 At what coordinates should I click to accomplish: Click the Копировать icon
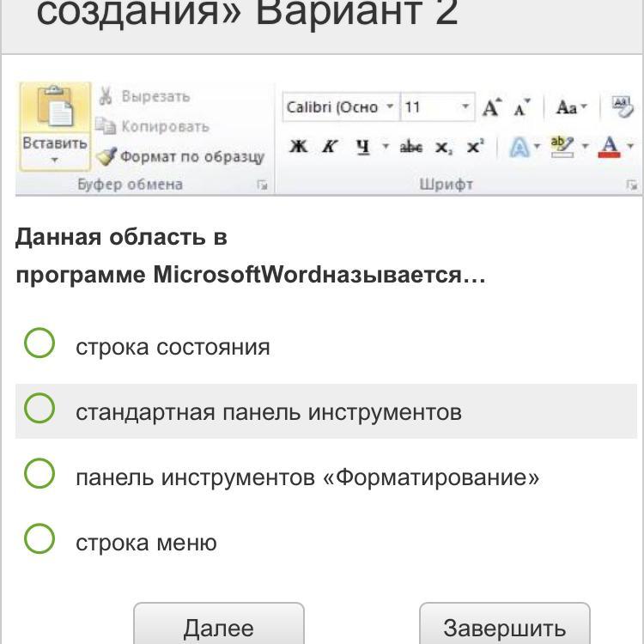106,126
